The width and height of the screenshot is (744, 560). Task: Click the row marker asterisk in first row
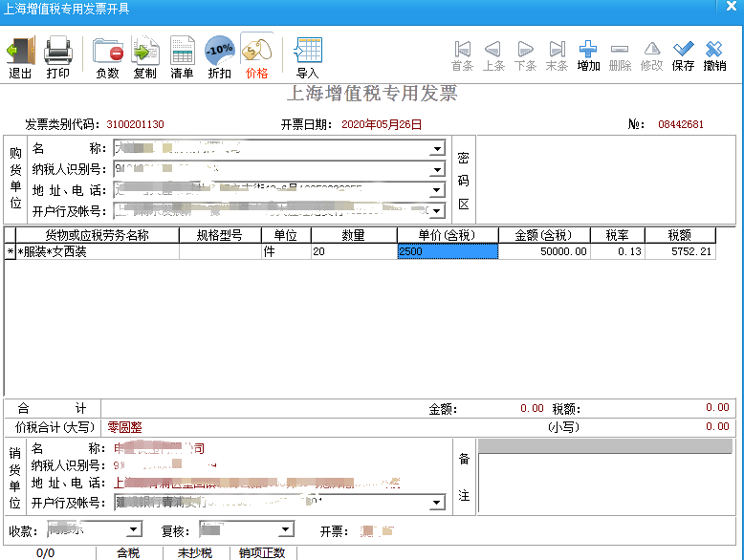click(x=11, y=251)
